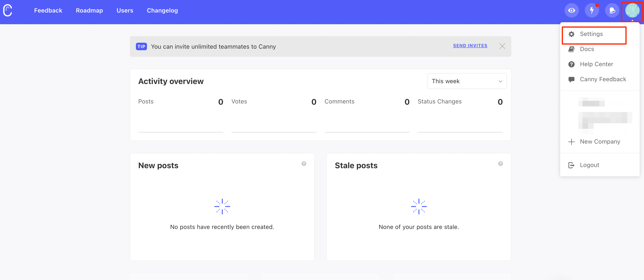
Task: Click the New posts help icon
Action: [x=304, y=163]
